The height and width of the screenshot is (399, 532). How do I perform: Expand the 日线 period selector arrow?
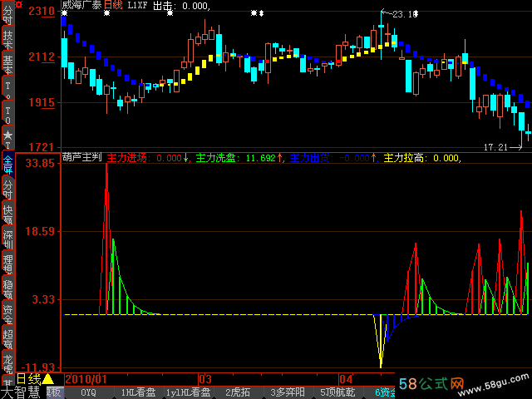pyautogui.click(x=48, y=379)
